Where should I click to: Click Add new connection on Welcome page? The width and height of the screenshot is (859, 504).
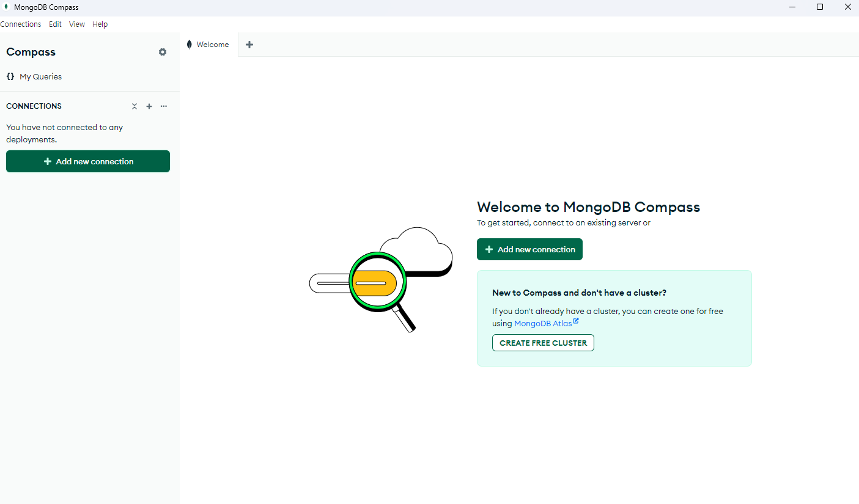pyautogui.click(x=529, y=249)
